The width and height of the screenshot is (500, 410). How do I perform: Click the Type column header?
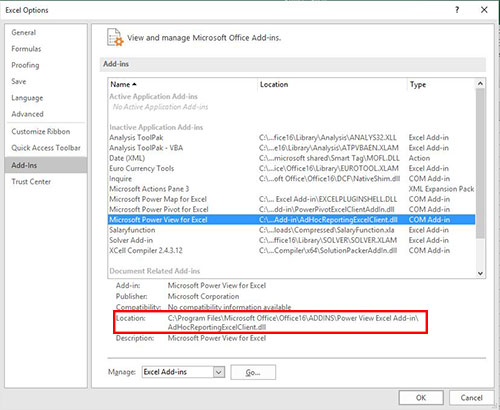click(x=441, y=85)
